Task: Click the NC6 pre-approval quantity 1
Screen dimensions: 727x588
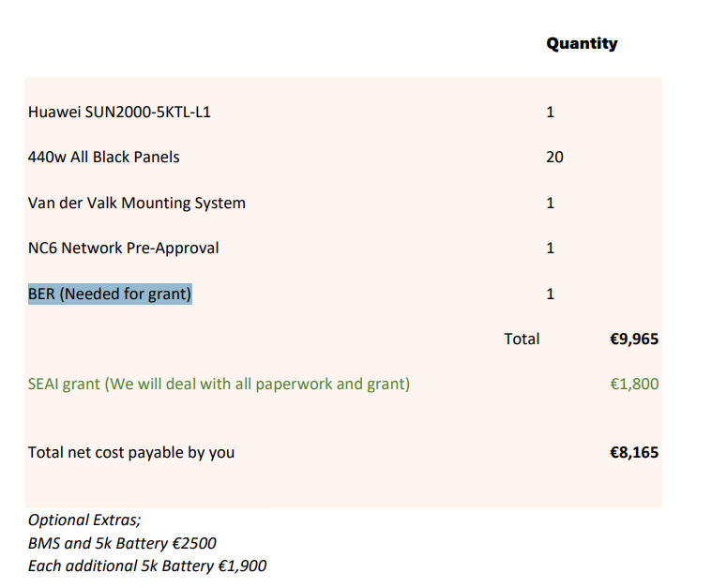Action: [x=550, y=248]
